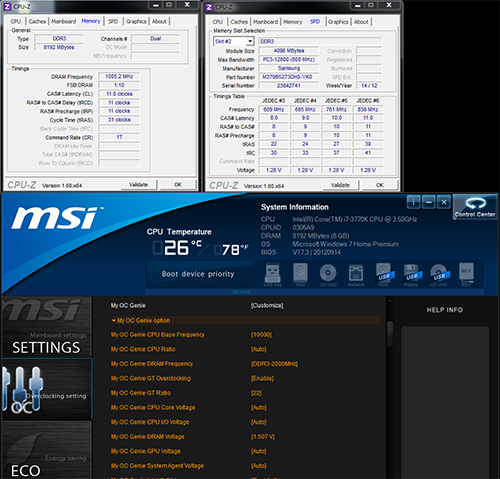
Task: Select the CD/DVD boot device icon
Action: (x=328, y=275)
